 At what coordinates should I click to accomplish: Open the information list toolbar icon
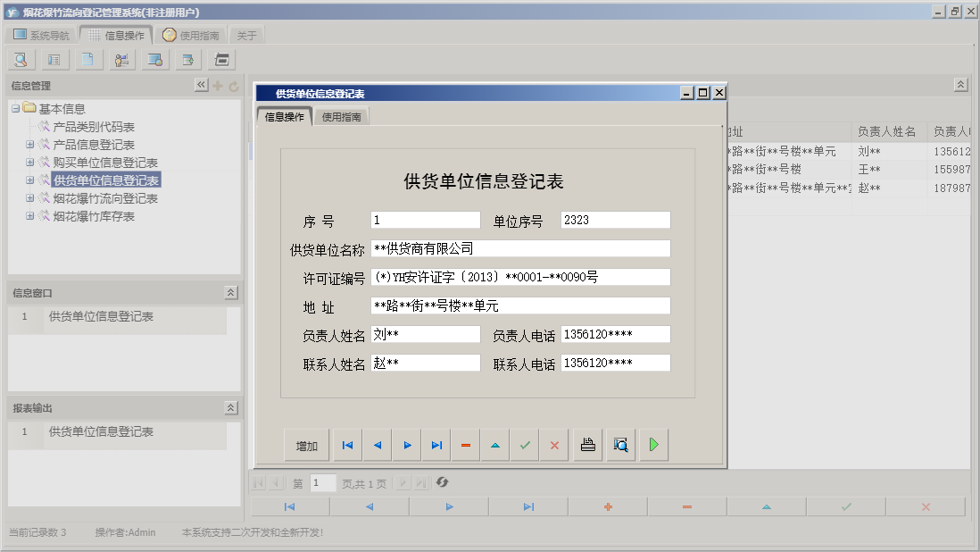pos(55,59)
